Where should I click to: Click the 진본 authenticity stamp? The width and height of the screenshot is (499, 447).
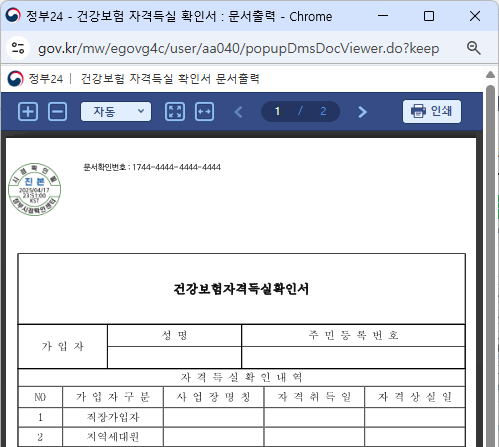[35, 189]
